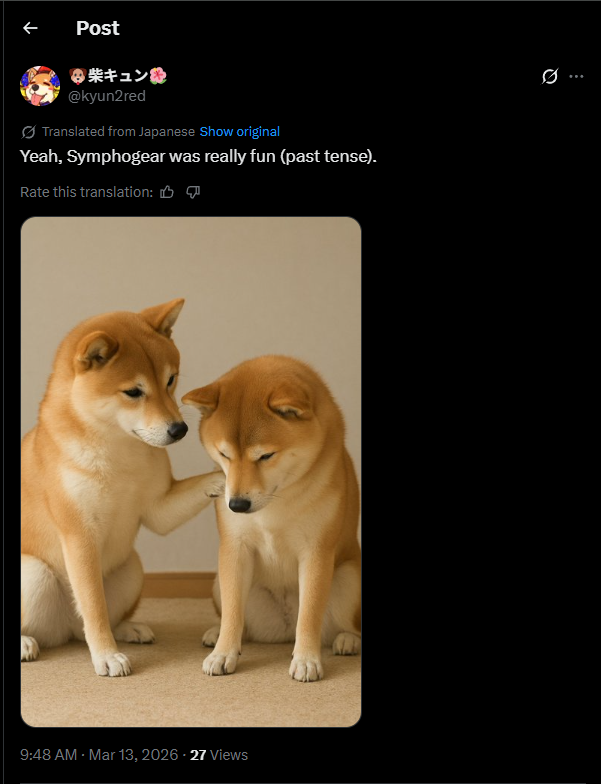
Task: Select the Symphogear post text
Action: pos(198,156)
